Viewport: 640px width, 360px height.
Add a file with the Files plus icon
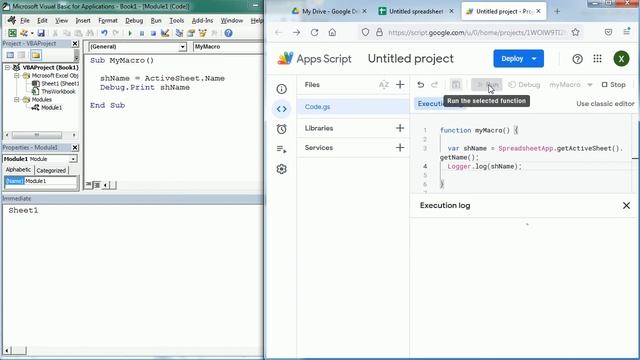coord(400,84)
